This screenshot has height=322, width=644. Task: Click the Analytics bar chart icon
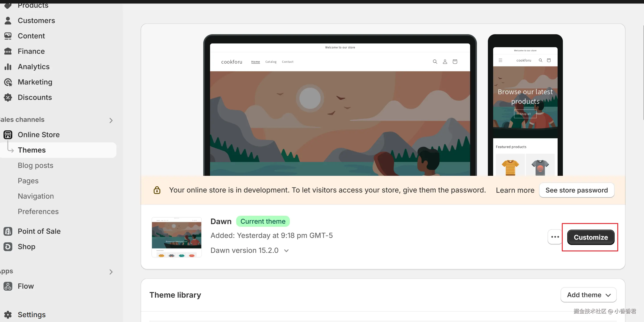click(8, 67)
